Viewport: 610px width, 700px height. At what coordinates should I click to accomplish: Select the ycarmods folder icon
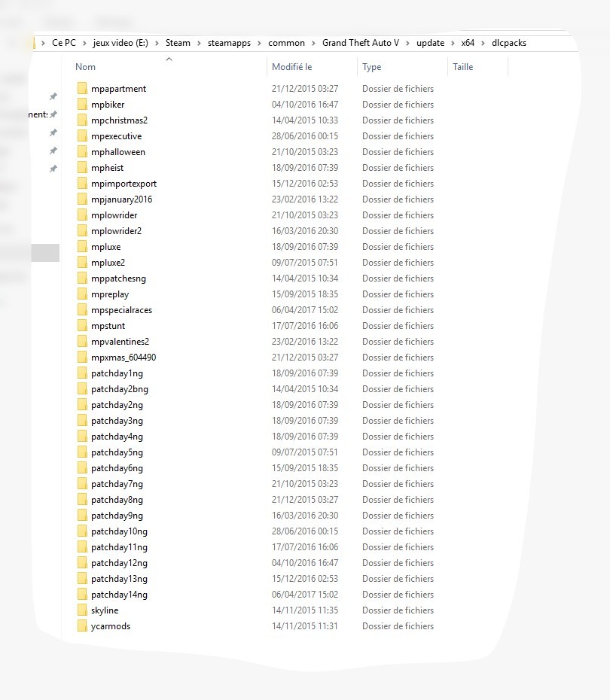tap(82, 626)
